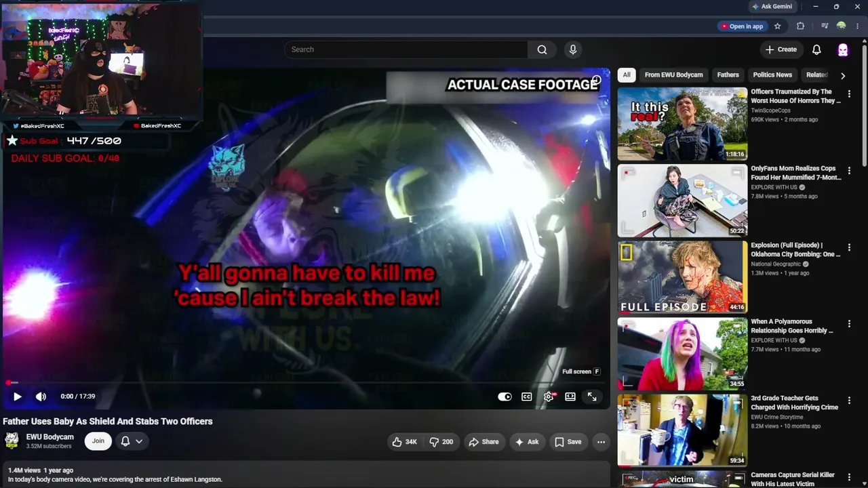
Task: Save the video to a playlist
Action: tap(568, 442)
